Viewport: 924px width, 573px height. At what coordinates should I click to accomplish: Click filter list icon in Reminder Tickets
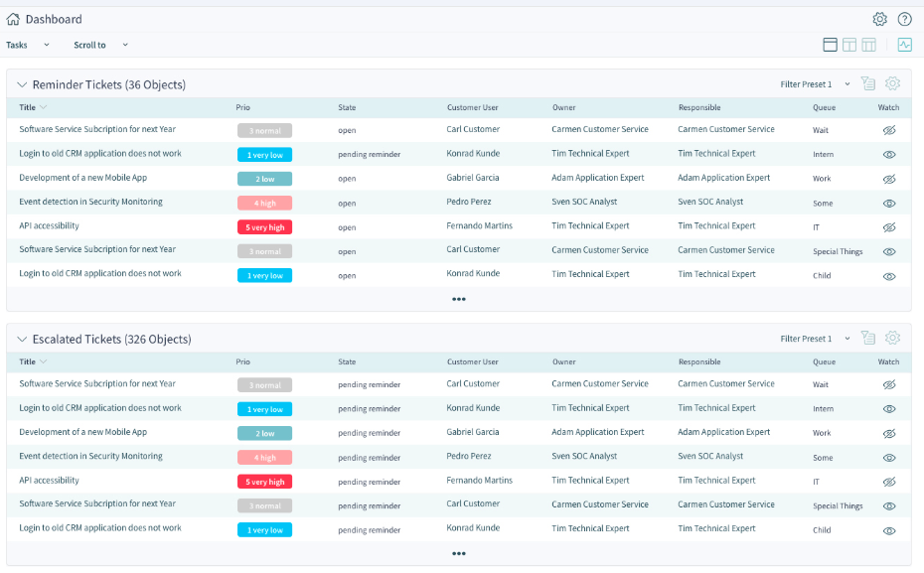coord(868,84)
